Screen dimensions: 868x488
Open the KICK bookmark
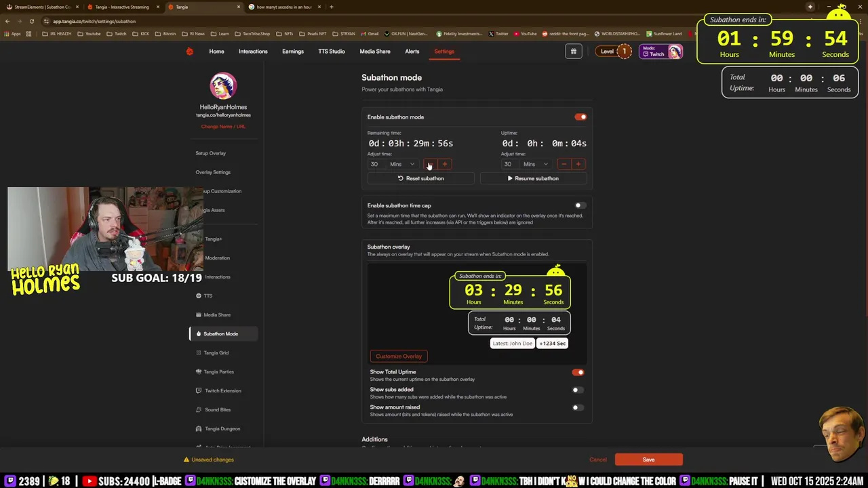point(141,34)
